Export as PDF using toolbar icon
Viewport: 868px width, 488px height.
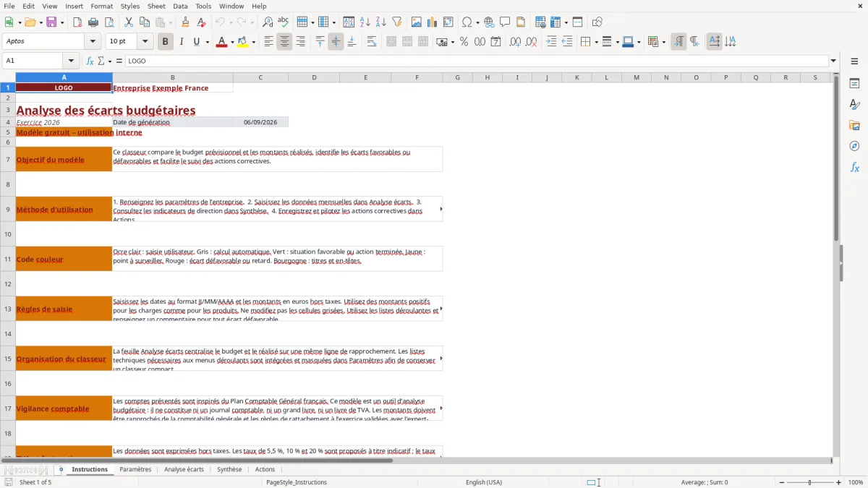coord(77,22)
